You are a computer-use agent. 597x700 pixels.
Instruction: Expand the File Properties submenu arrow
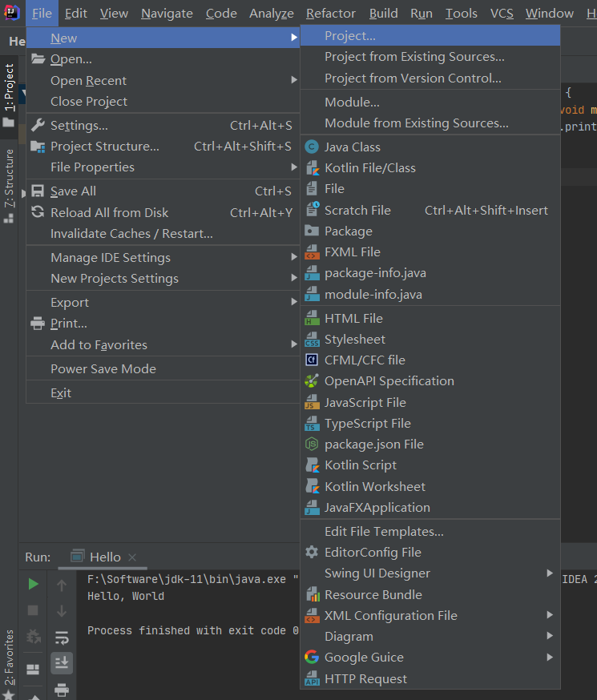(x=294, y=167)
